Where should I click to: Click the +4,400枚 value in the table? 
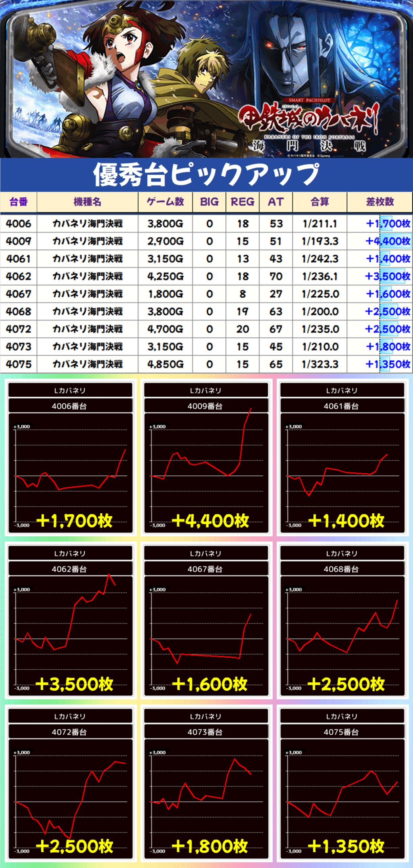(x=388, y=241)
